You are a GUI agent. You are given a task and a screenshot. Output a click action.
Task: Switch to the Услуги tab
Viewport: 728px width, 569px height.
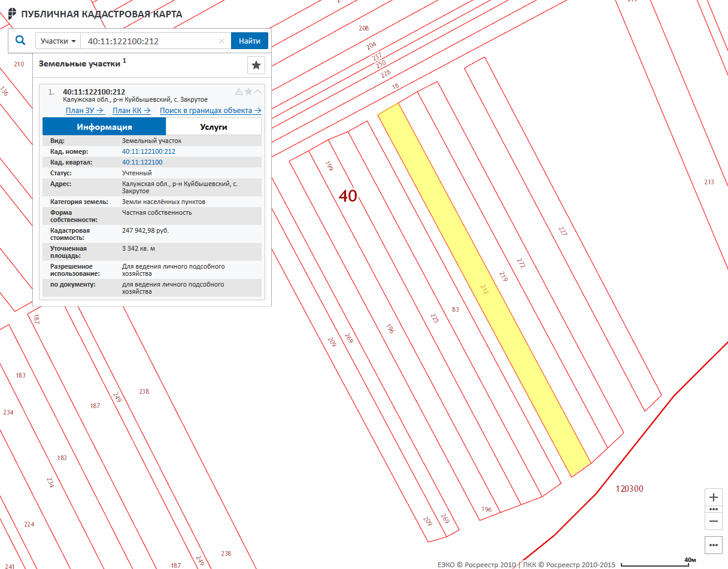[213, 127]
